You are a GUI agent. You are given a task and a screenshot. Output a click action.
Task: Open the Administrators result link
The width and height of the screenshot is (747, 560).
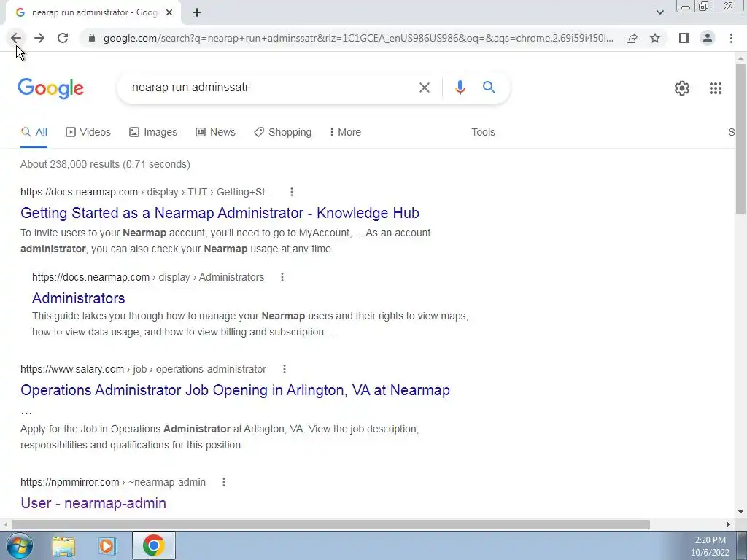point(79,298)
